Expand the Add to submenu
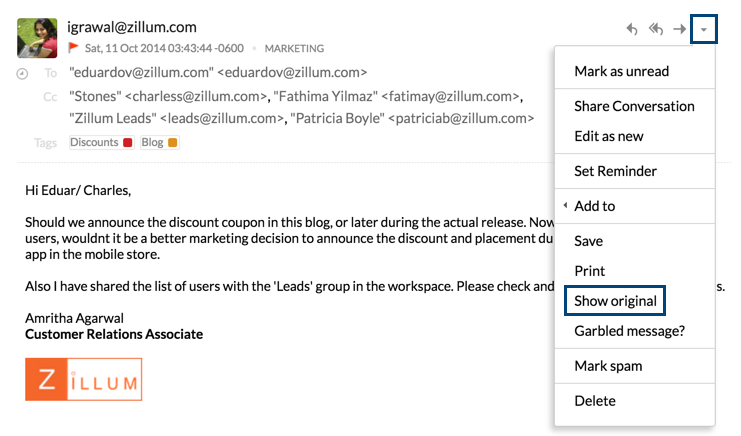741x436 pixels. click(595, 206)
